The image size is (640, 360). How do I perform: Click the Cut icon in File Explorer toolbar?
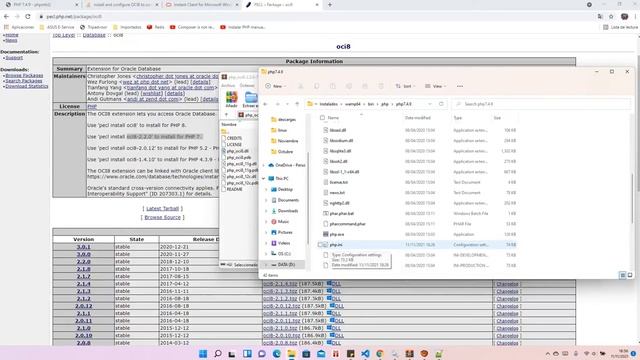[300, 86]
